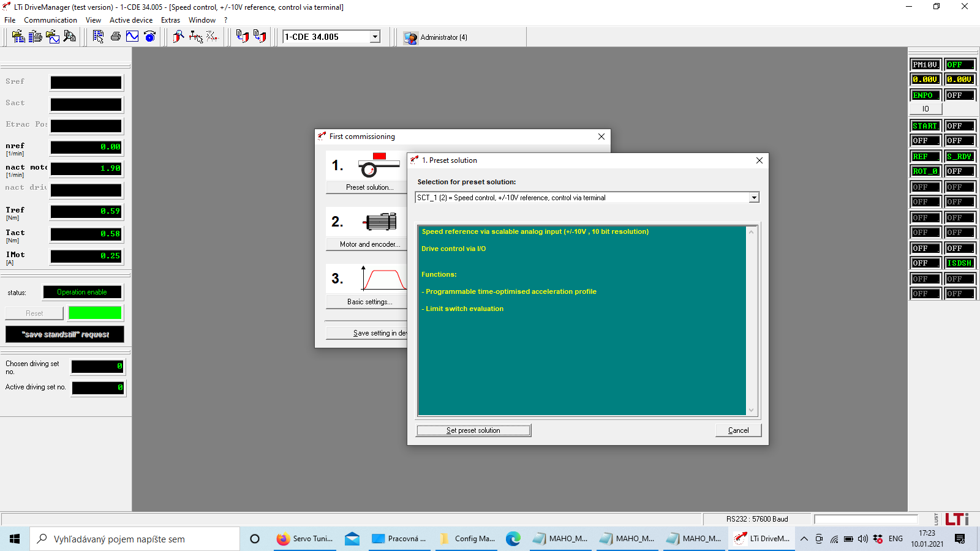Screen dimensions: 980x551
Task: Click the green status color indicator
Action: click(95, 313)
